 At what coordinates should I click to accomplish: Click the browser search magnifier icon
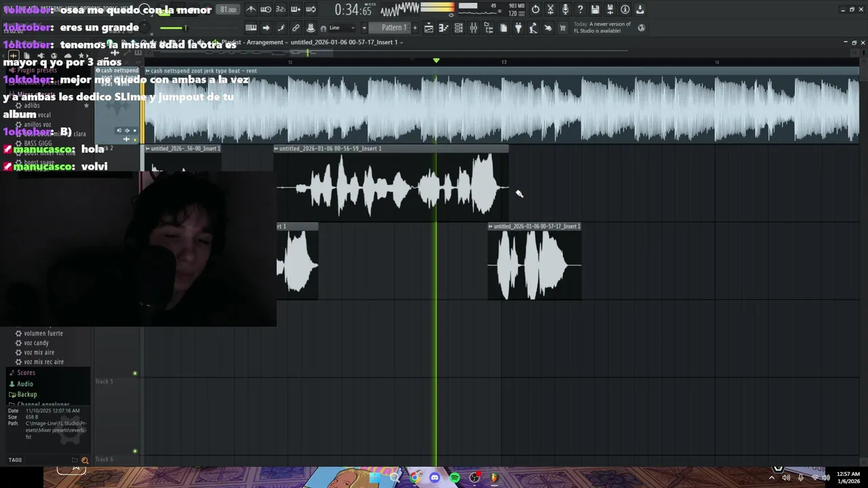coord(85,460)
